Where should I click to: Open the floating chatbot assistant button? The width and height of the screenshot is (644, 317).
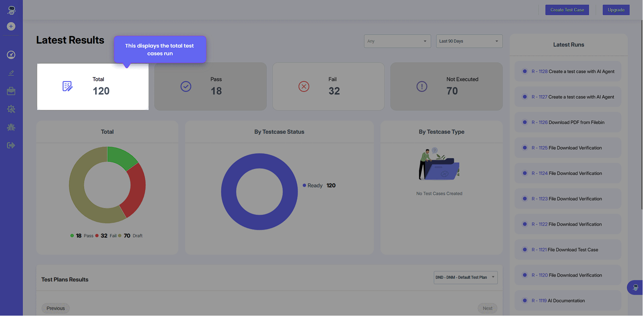(635, 288)
